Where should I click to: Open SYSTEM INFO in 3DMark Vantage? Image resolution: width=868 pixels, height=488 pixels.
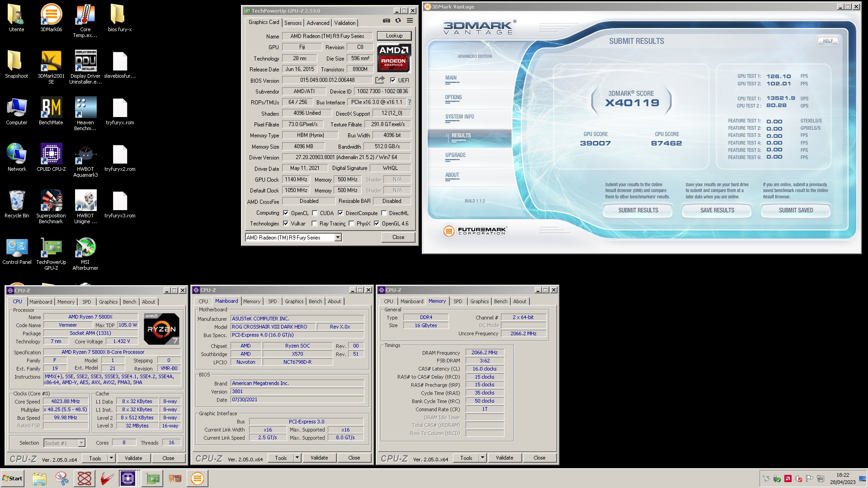(x=460, y=117)
